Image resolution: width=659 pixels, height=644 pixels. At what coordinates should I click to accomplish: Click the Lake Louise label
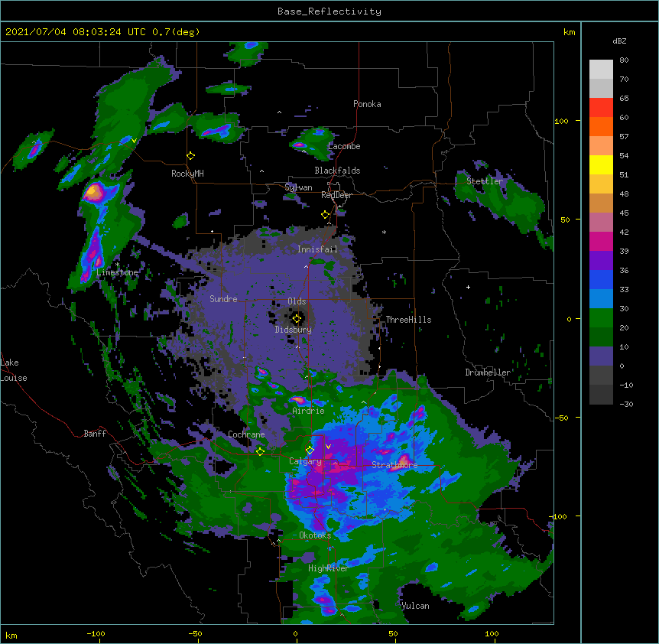(13, 370)
